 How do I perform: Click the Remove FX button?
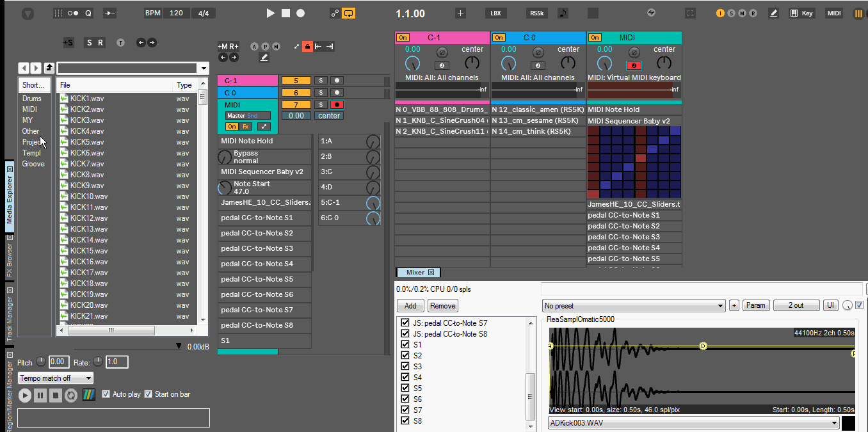coord(442,306)
